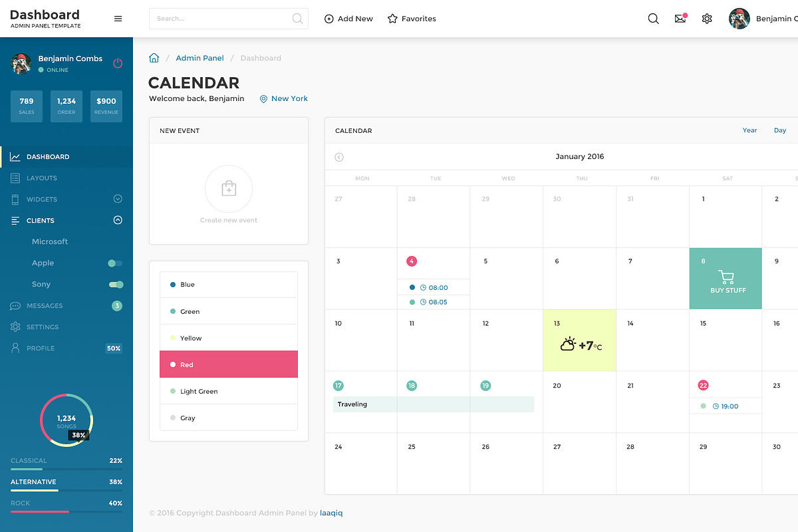Switch calendar to Year view

[x=749, y=130]
